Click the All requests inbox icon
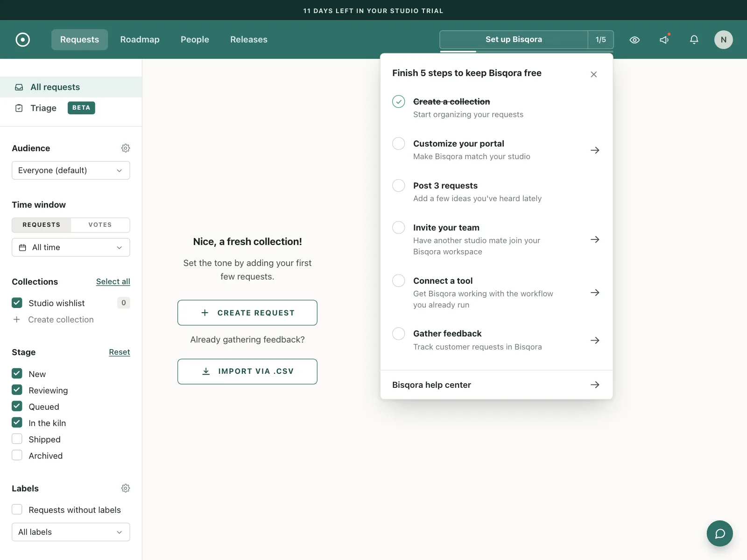747x560 pixels. tap(19, 87)
